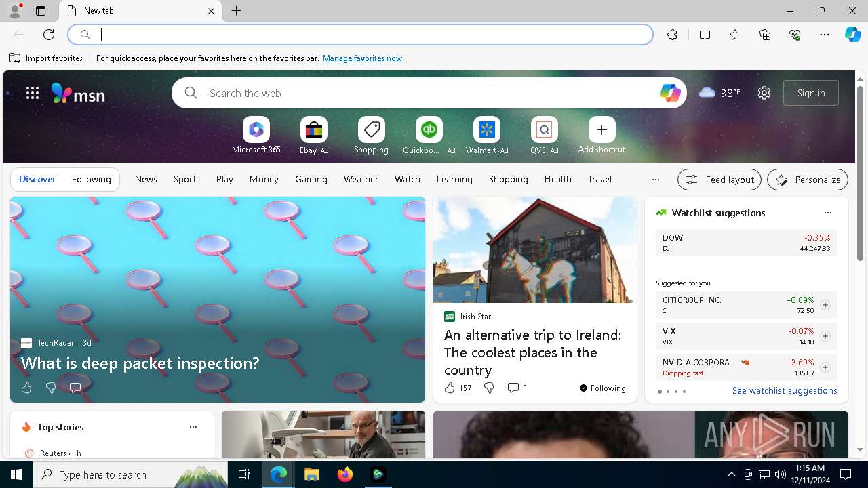Click the Sign in button

[x=811, y=93]
